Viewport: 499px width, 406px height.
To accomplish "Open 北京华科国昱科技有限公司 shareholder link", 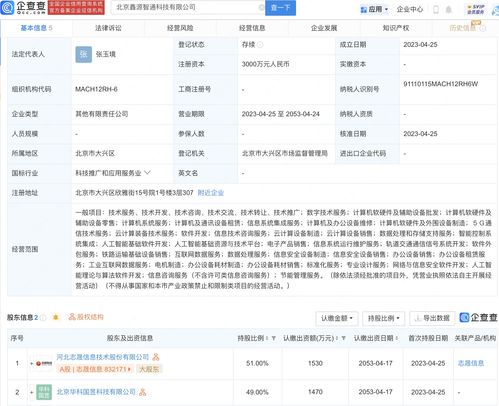I will (x=96, y=392).
